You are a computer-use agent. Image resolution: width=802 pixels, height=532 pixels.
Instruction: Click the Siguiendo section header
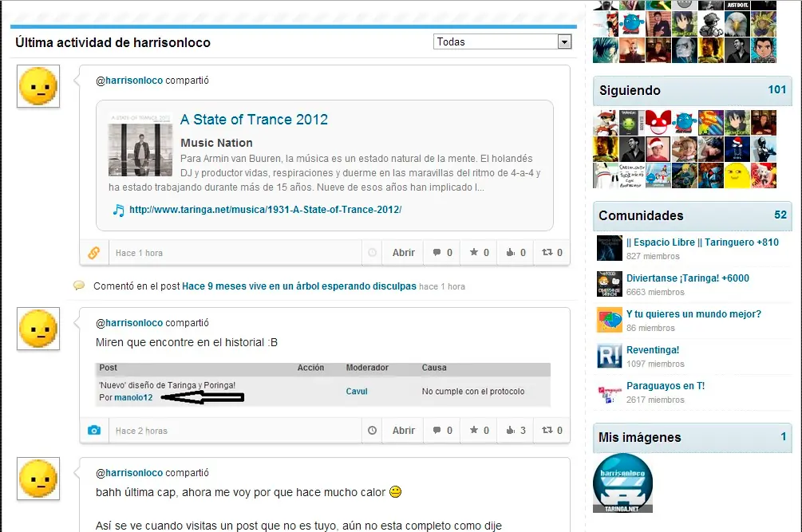click(x=692, y=90)
